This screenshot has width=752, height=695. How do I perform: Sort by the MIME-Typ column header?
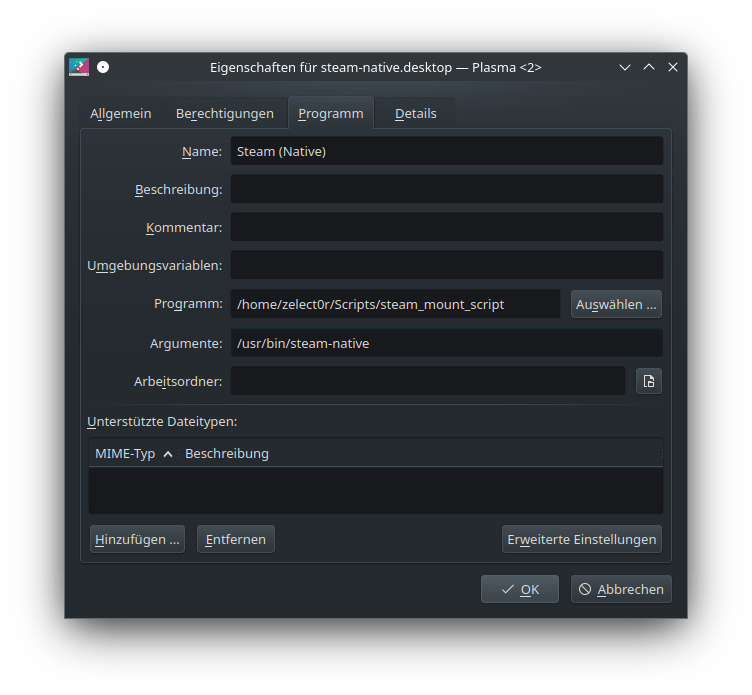(x=133, y=453)
